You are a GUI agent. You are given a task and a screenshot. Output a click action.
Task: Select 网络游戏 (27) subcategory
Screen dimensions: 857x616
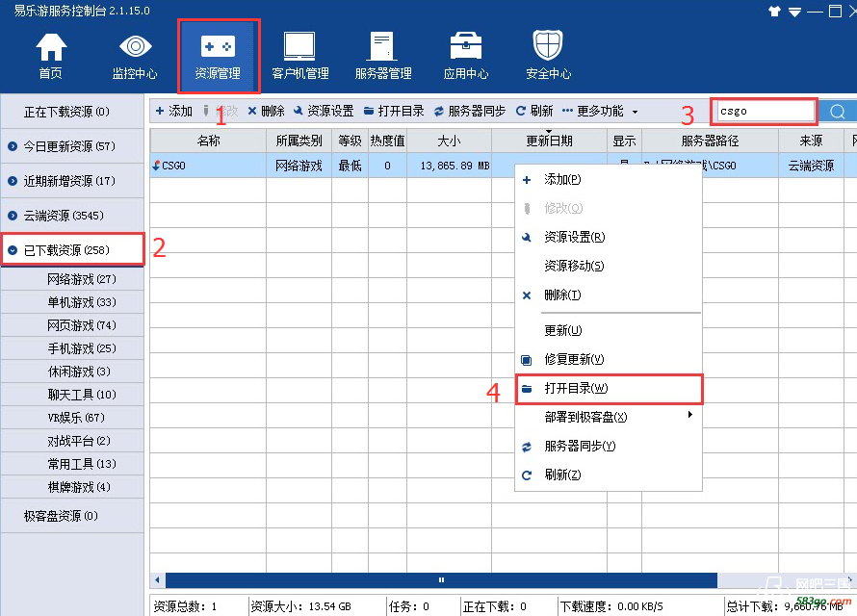coord(72,279)
